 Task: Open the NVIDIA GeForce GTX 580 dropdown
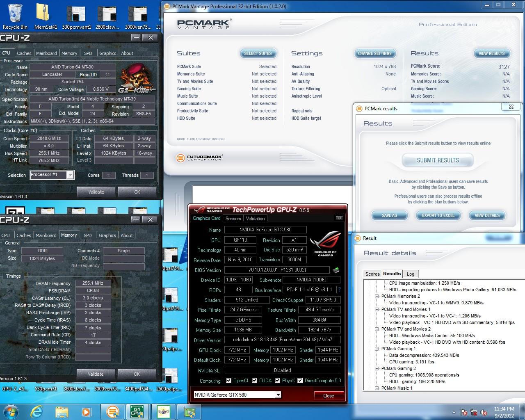278,395
